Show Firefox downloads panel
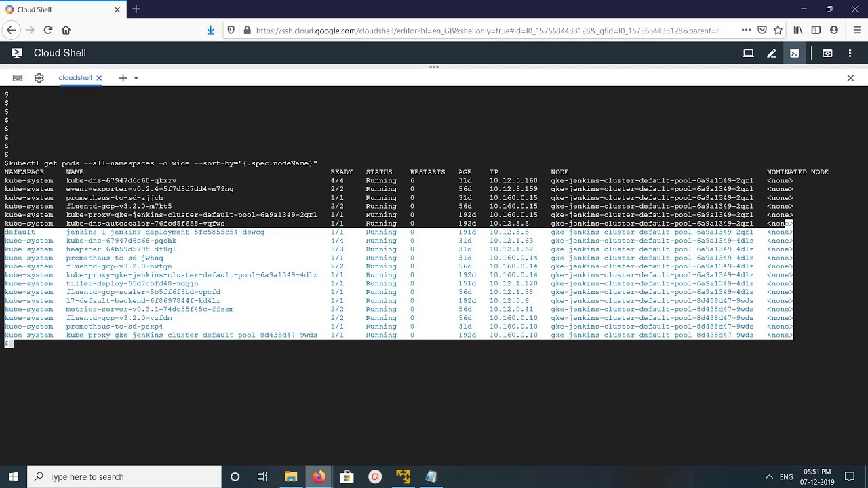This screenshot has width=868, height=488. point(210,30)
